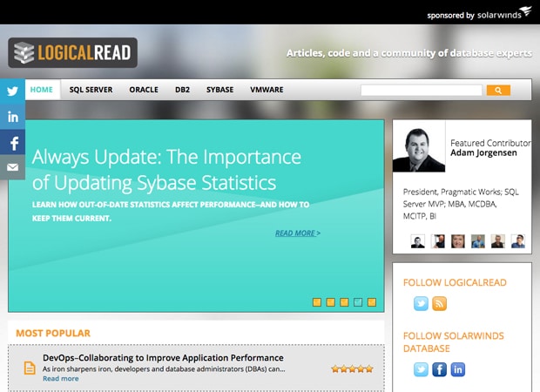Click the DevOps article document icon
The width and height of the screenshot is (540, 392).
click(x=30, y=368)
